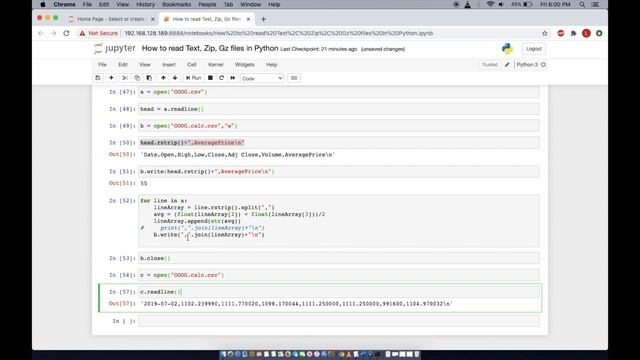The height and width of the screenshot is (360, 640).
Task: Rename notebook by clicking its title
Action: click(x=210, y=48)
